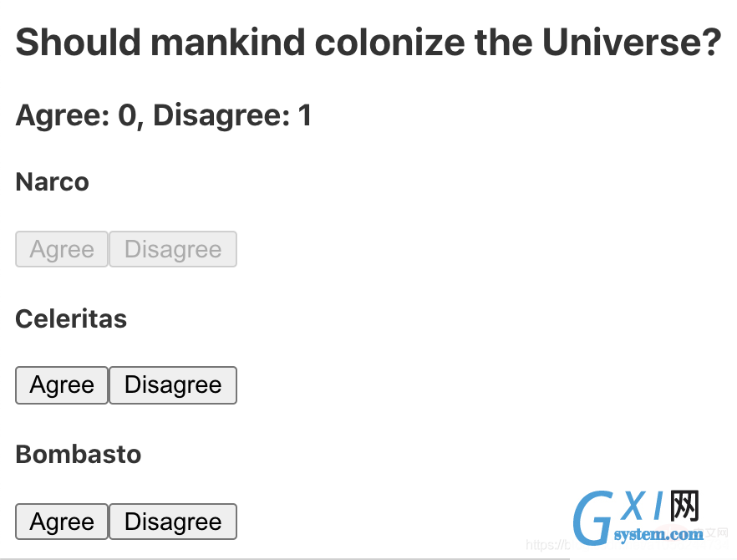
Task: Vote Disagree for Celeritas
Action: click(173, 385)
